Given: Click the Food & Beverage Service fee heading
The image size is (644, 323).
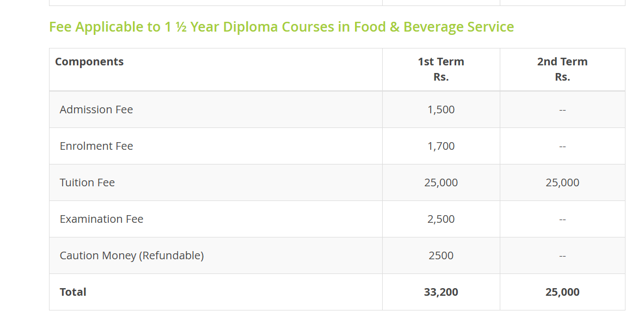Looking at the screenshot, I should pyautogui.click(x=281, y=27).
